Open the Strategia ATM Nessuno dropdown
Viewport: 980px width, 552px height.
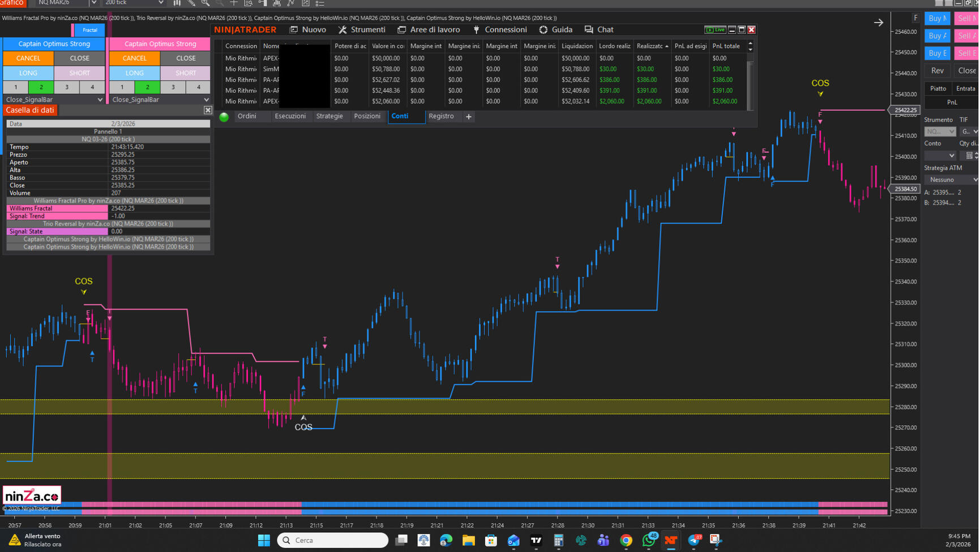(951, 179)
